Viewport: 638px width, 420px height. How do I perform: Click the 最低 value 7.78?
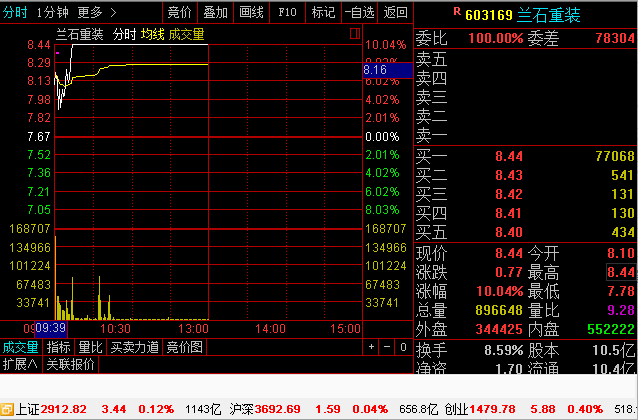621,291
